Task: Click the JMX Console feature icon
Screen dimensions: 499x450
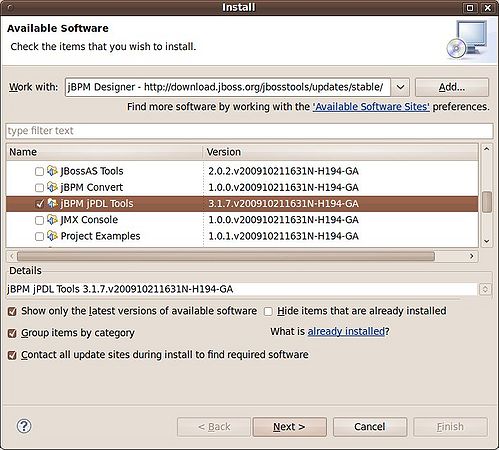Action: [x=52, y=220]
